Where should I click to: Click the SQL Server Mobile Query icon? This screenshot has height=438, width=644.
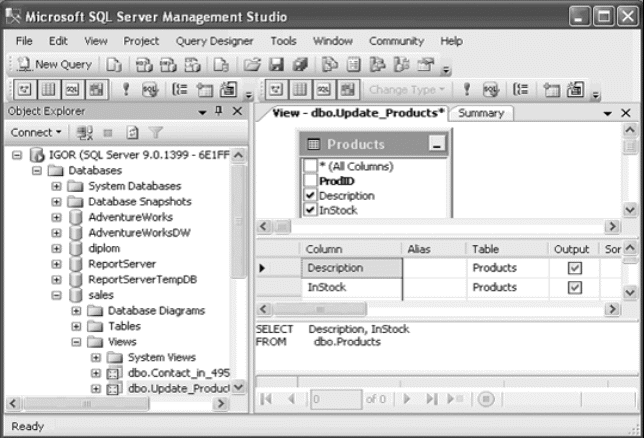(x=221, y=65)
